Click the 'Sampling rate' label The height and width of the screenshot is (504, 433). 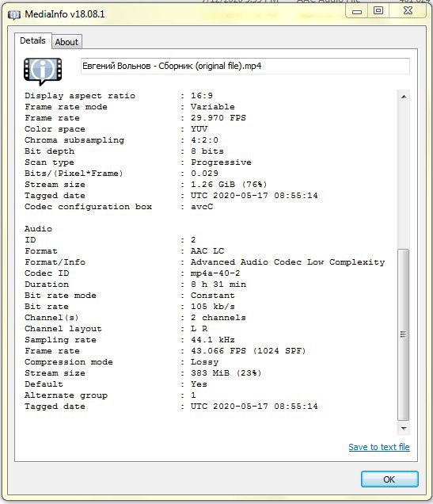pyautogui.click(x=60, y=340)
